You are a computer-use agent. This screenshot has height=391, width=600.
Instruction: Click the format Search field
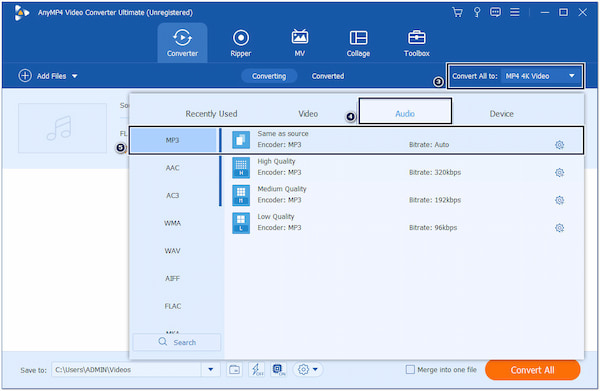pos(177,342)
